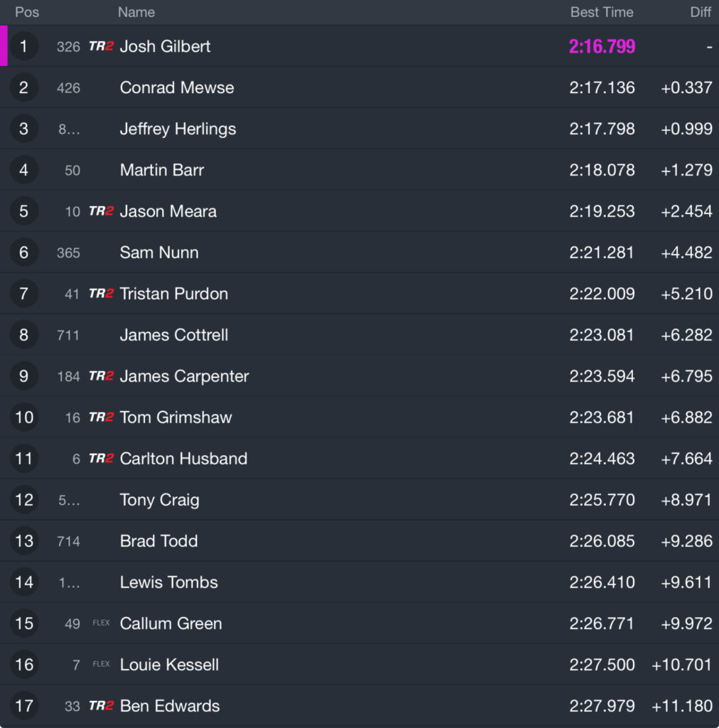Select TR2 icon beside Carlton Husband
Viewport: 719px width, 728px height.
(101, 459)
